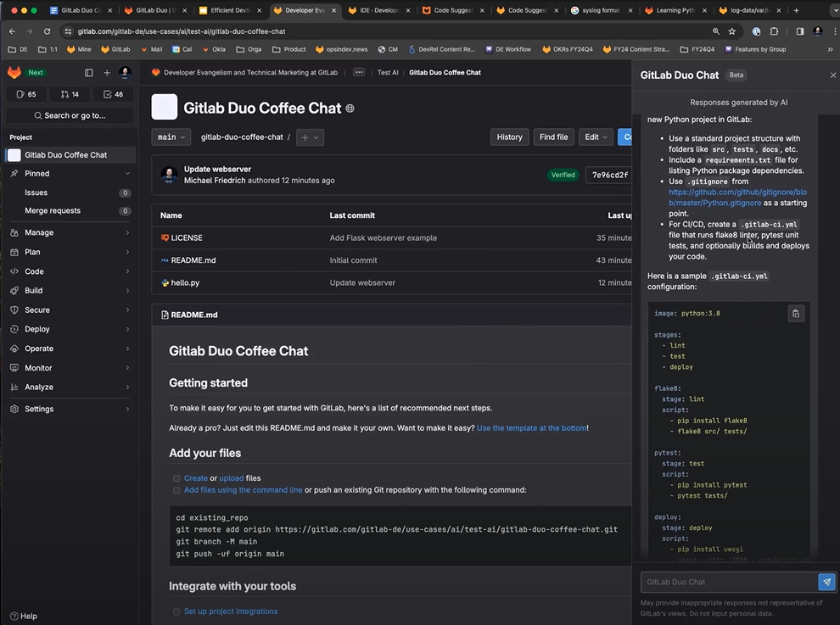The height and width of the screenshot is (625, 840).
Task: Check the Set up project integrations checkbox
Action: 176,611
